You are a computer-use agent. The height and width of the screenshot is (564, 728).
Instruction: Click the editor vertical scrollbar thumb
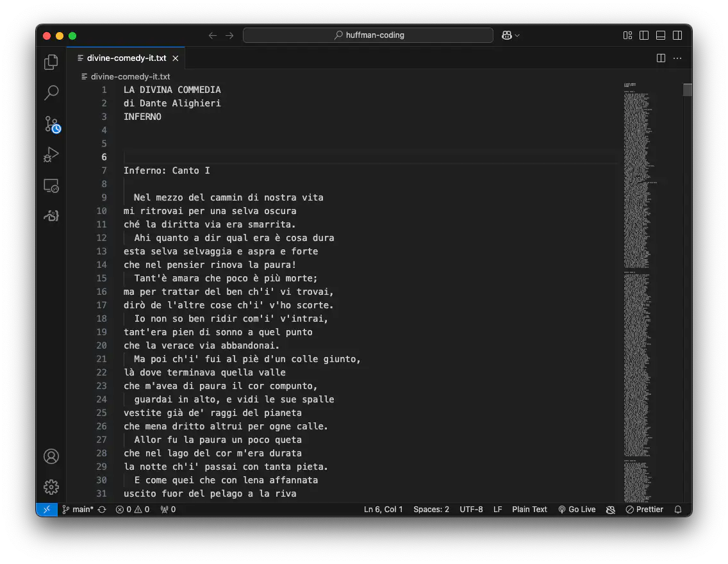pos(688,90)
